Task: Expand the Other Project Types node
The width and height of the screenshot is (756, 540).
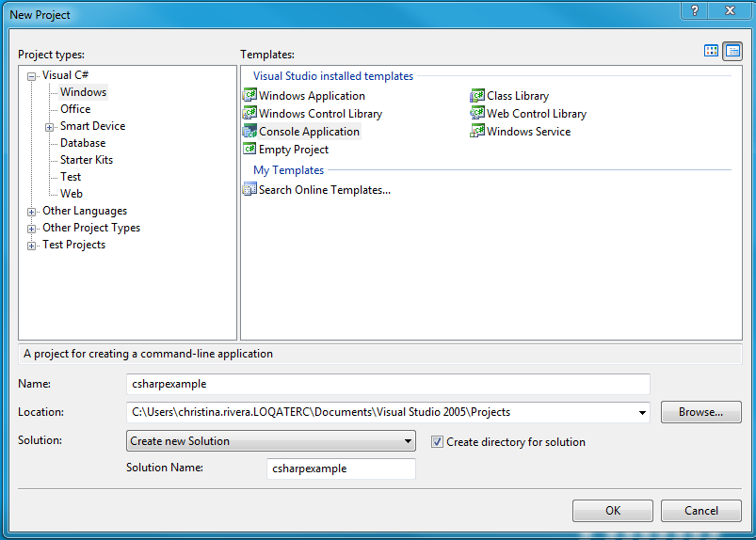Action: [32, 229]
